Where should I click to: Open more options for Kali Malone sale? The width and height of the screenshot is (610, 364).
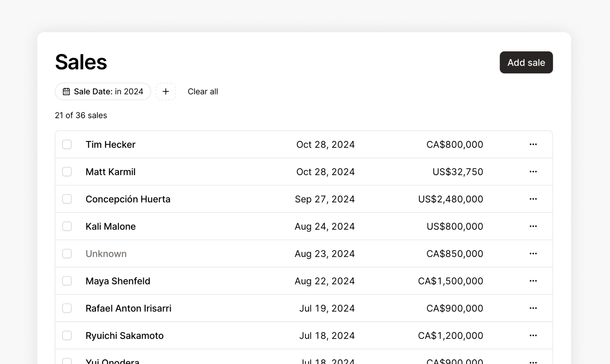pyautogui.click(x=533, y=226)
